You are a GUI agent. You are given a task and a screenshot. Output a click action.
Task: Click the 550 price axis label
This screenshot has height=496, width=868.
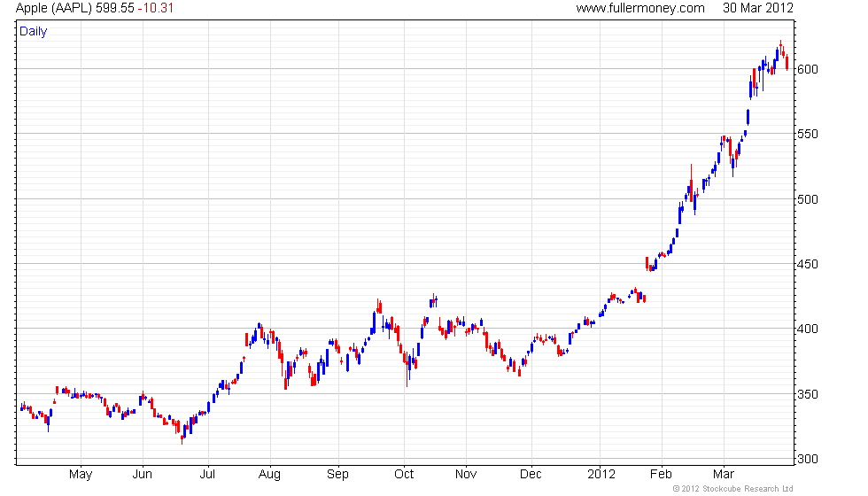click(807, 134)
